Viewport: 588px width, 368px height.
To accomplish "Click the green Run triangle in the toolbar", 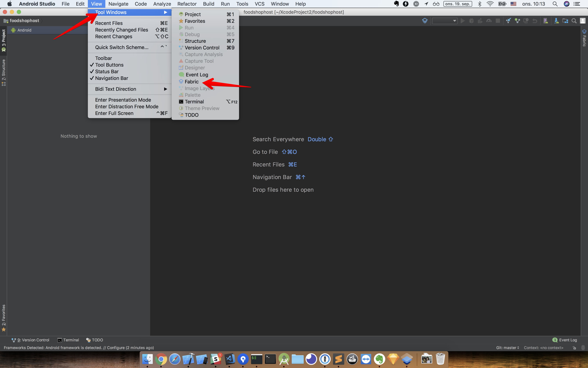I will (463, 21).
